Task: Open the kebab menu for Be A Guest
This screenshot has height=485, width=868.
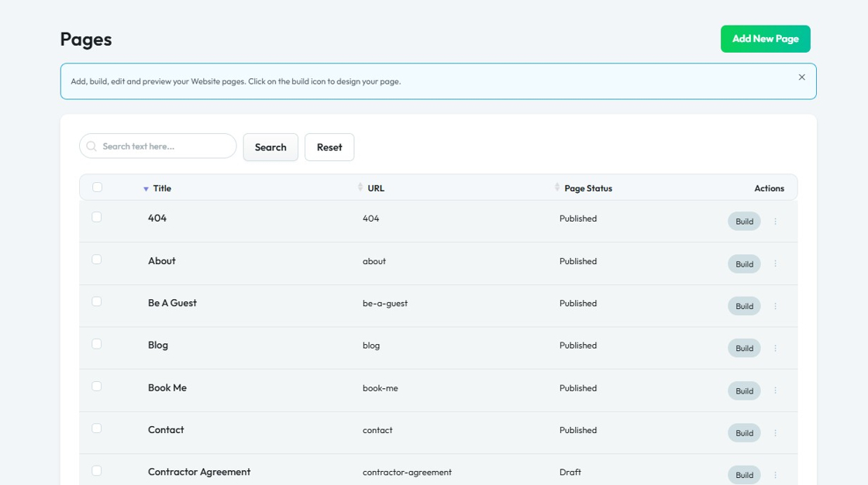Action: (775, 306)
